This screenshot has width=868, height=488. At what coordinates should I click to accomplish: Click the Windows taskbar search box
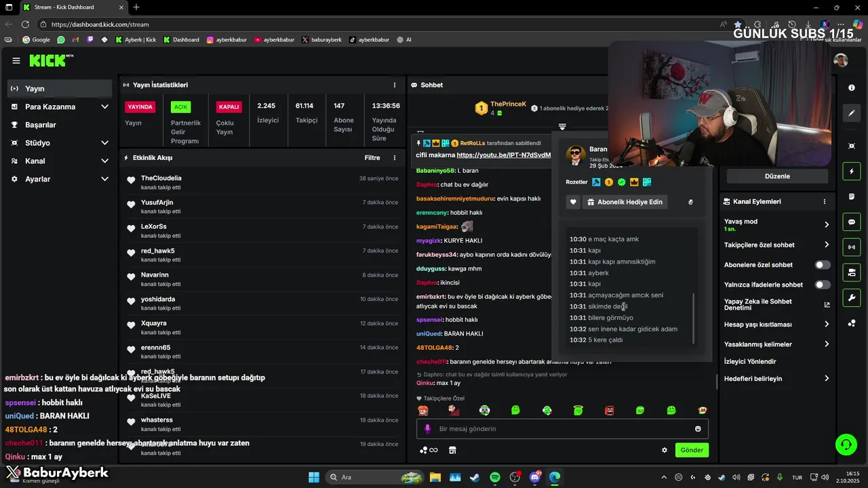[x=374, y=477]
